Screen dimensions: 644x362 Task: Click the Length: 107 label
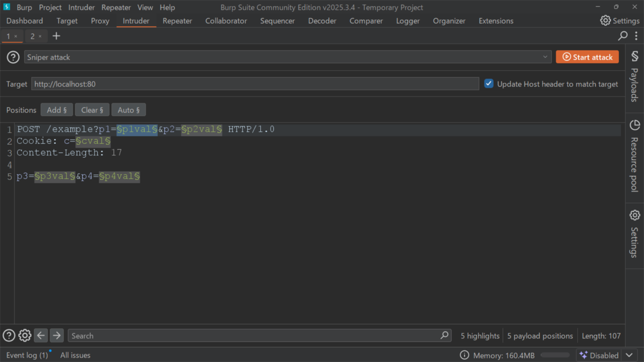pyautogui.click(x=601, y=336)
